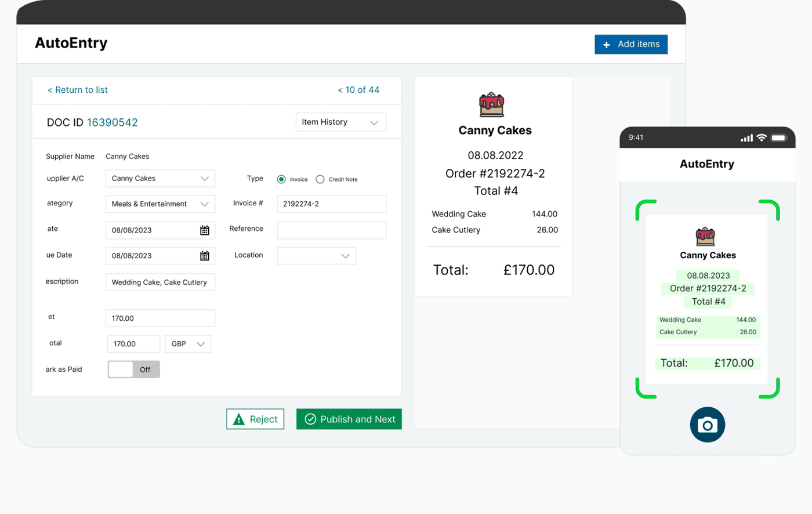Click the Net amount field 170.00
Screen dimensions: 812x514
click(160, 318)
